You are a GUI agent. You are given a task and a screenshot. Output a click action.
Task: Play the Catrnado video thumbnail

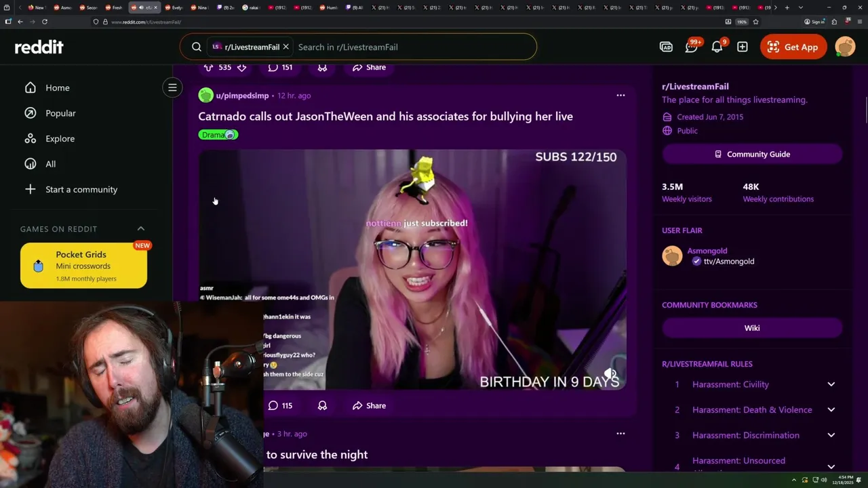point(412,270)
